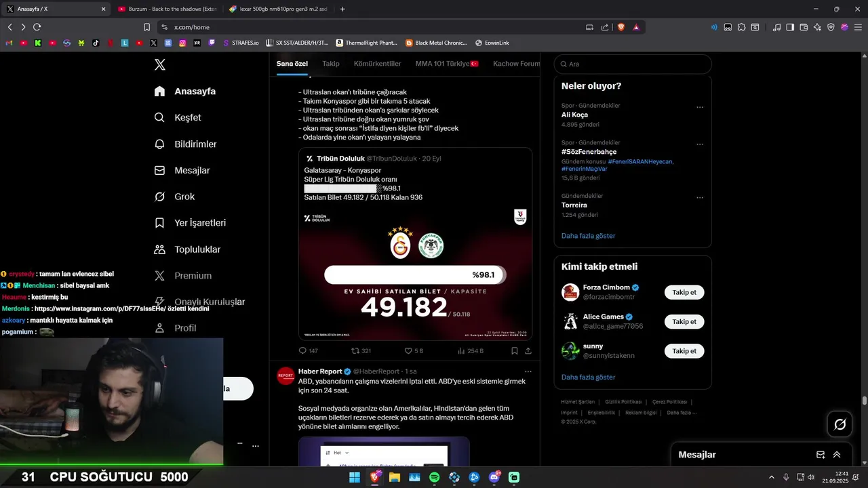
Task: Open more options for Ali Koça trend
Action: (700, 107)
